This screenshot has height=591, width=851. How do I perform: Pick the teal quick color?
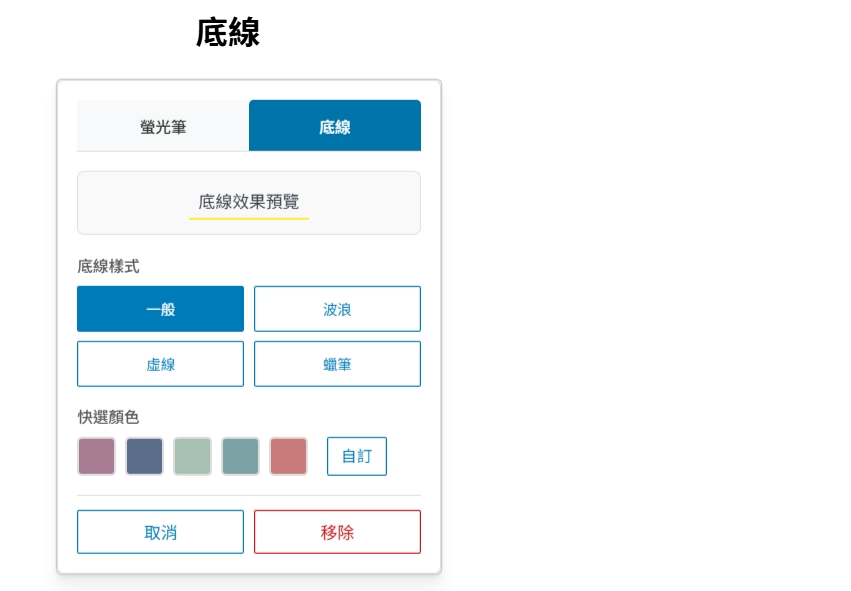pyautogui.click(x=240, y=456)
